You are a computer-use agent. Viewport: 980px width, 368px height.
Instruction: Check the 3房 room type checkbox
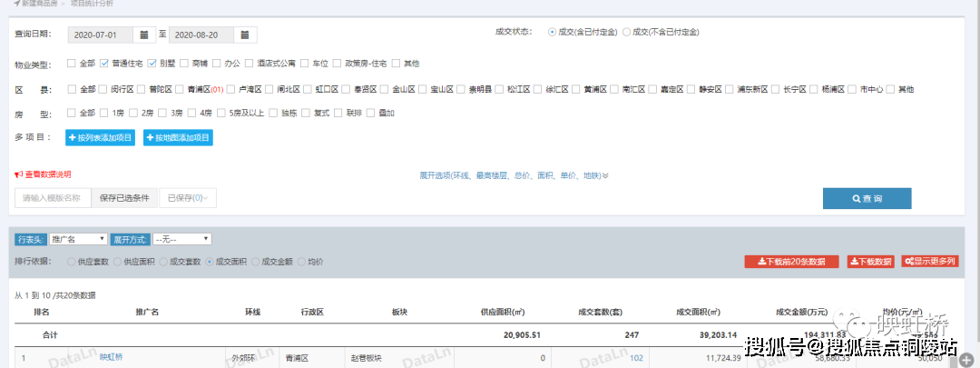pos(163,114)
